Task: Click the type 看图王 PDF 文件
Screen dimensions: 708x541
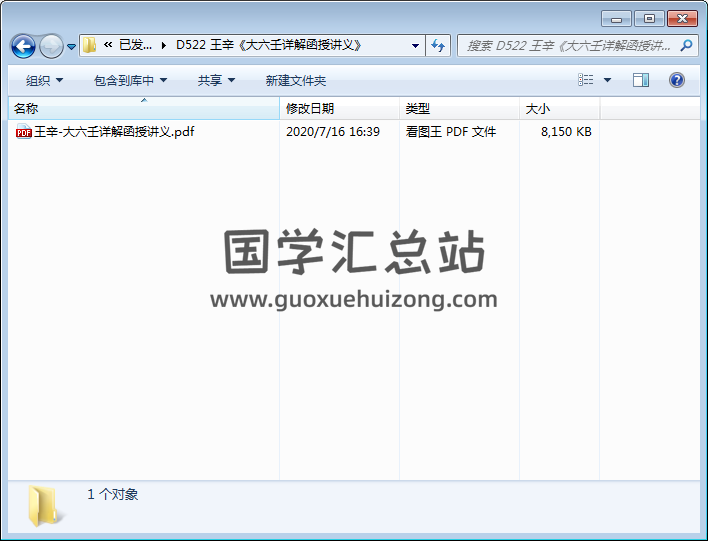Action: click(451, 131)
